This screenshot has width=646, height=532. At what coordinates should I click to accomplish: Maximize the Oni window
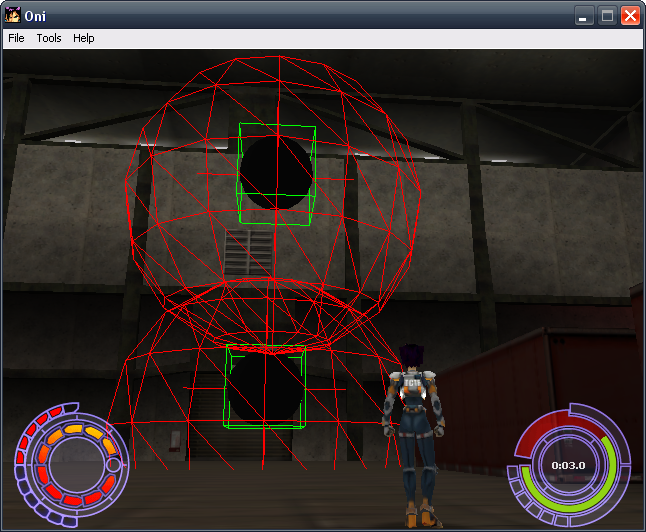tap(607, 15)
